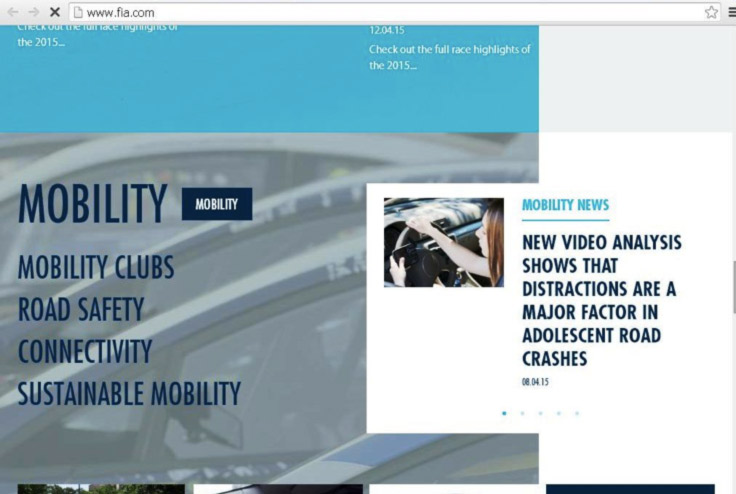Focus the www.fia.com address bar
This screenshot has height=494, width=736.
(394, 13)
